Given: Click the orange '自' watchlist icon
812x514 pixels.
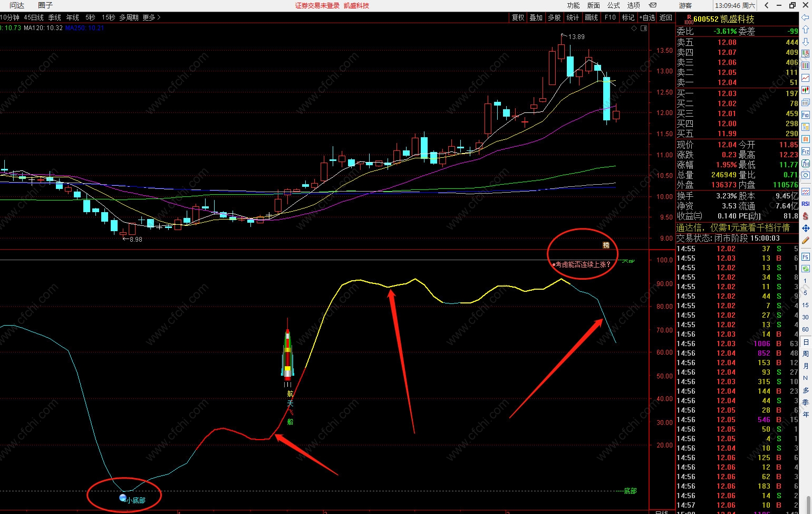Looking at the screenshot, I should pyautogui.click(x=805, y=139).
